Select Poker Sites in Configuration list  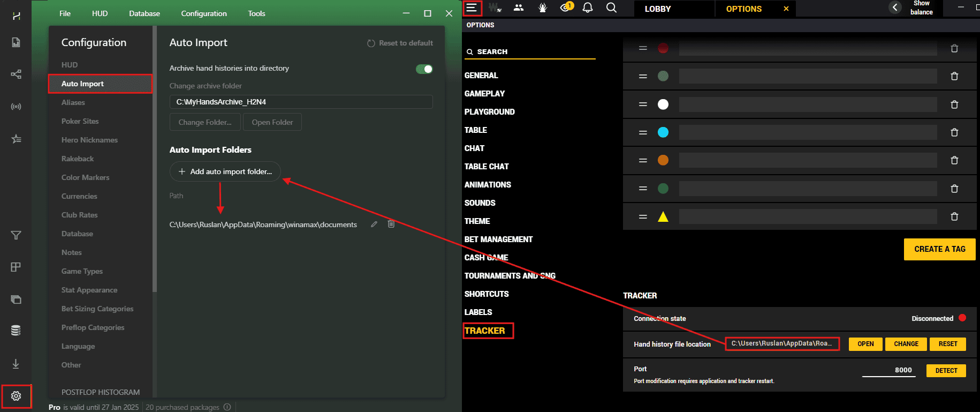80,121
